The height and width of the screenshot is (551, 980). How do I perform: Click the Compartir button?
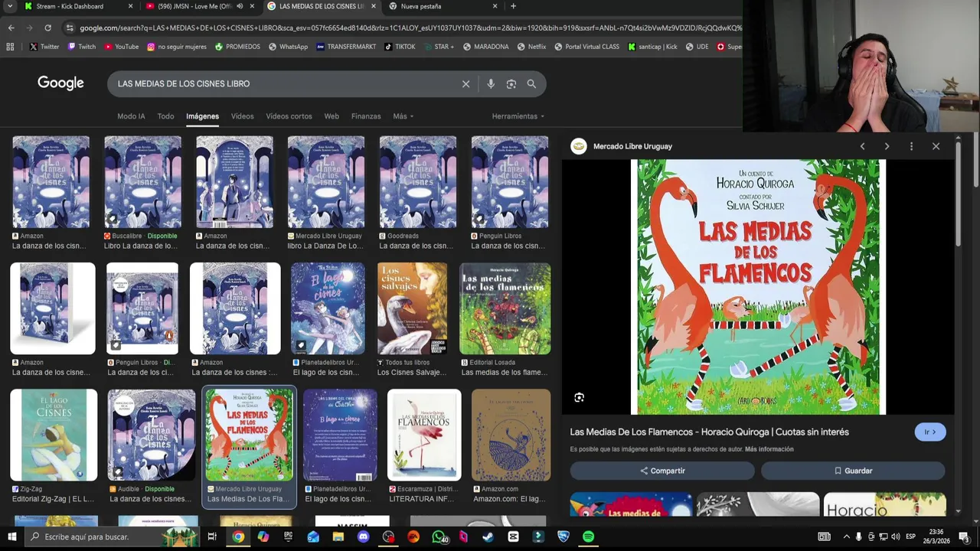(662, 471)
